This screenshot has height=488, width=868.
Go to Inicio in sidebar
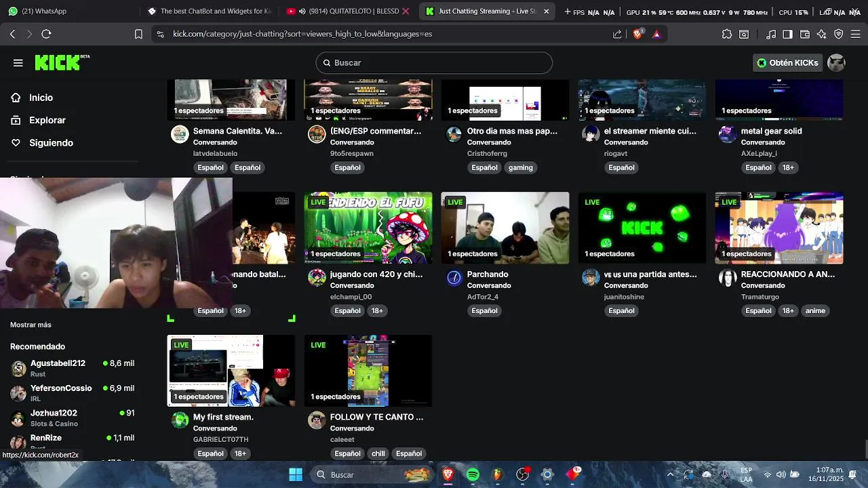41,98
